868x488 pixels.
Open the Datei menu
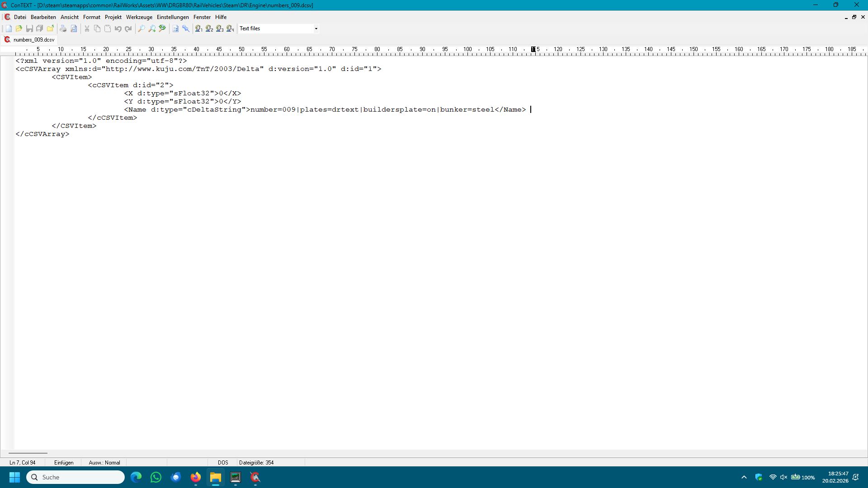click(x=20, y=17)
